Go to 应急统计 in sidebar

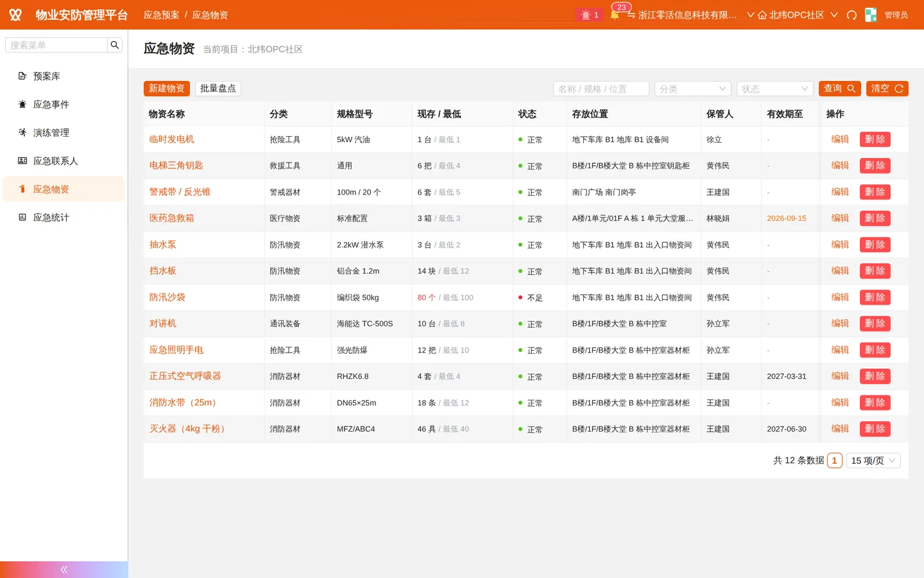[64, 217]
